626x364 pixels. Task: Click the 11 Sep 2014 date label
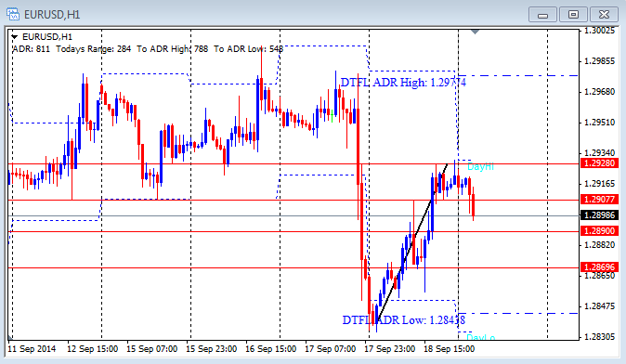tap(32, 349)
